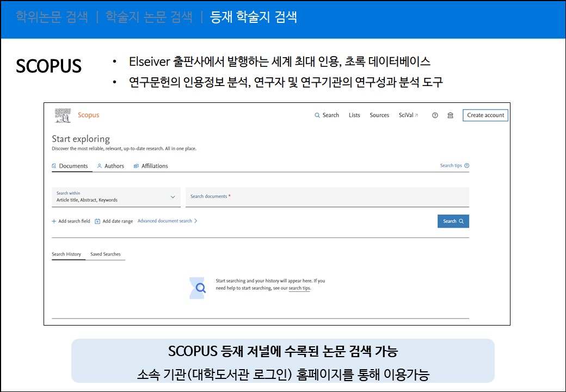Expand the Search within dropdown arrow

click(173, 197)
